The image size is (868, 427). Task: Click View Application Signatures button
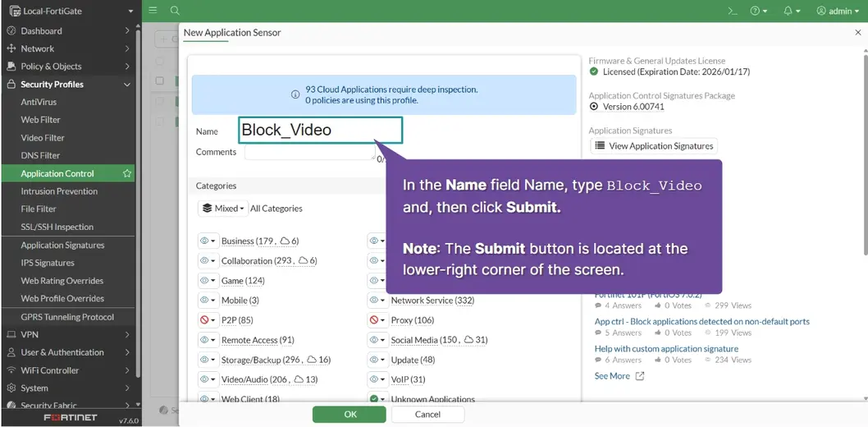pos(654,145)
